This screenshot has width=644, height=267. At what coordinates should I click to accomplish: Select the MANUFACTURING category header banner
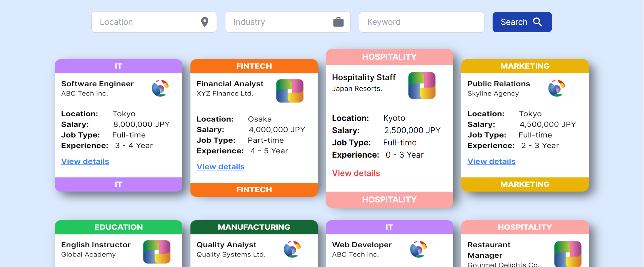click(x=254, y=227)
